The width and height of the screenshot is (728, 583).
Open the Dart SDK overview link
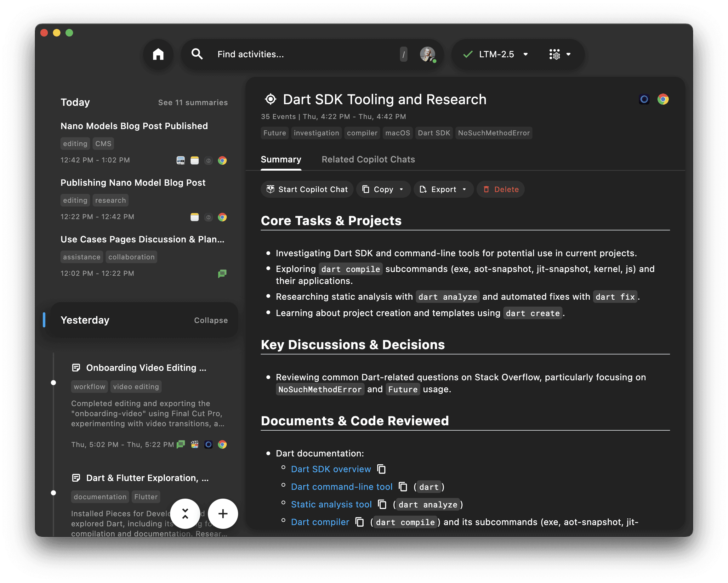click(331, 469)
